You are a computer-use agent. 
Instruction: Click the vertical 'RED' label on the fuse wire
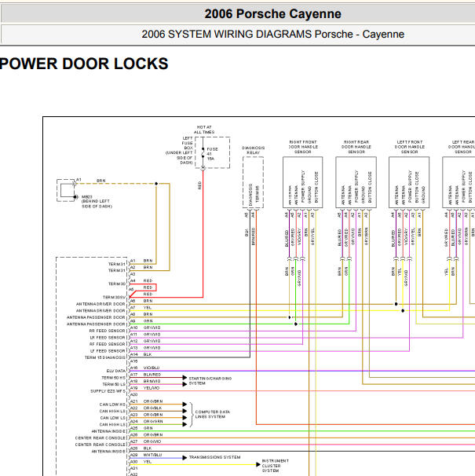point(199,185)
